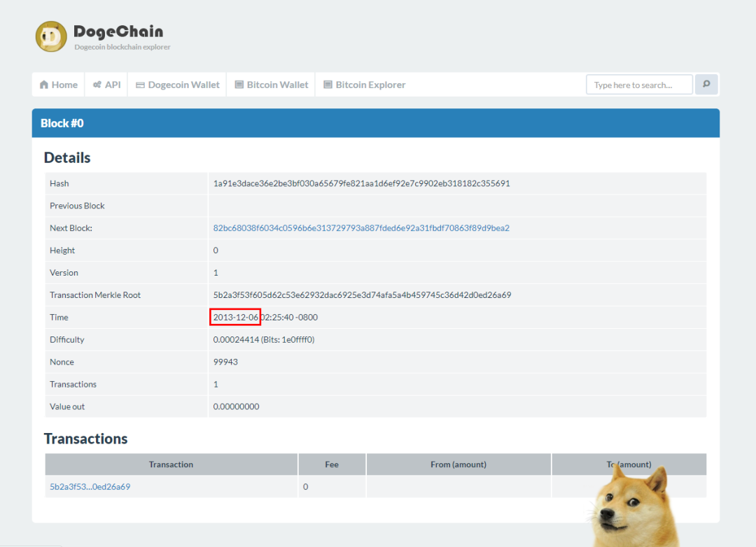Click the Block #0 header
The height and width of the screenshot is (547, 756).
376,123
